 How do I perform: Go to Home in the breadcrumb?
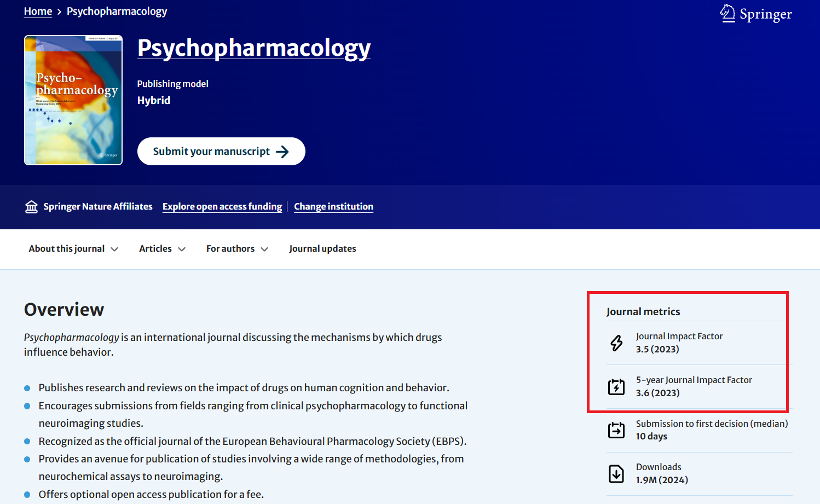coord(38,11)
